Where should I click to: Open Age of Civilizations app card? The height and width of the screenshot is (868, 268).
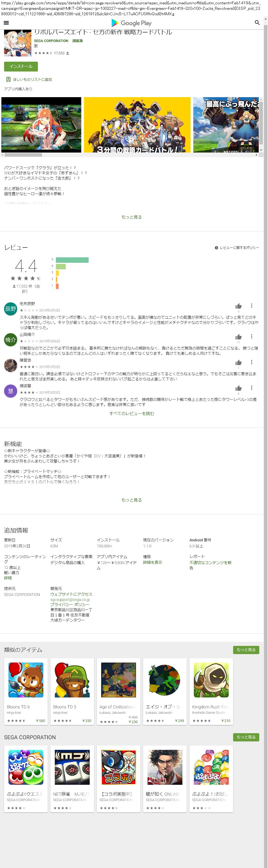click(119, 691)
